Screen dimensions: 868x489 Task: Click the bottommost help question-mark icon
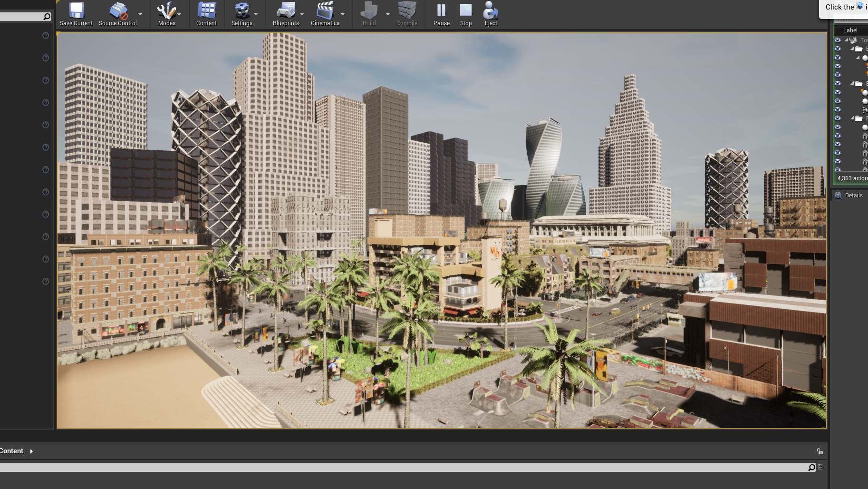tap(46, 281)
